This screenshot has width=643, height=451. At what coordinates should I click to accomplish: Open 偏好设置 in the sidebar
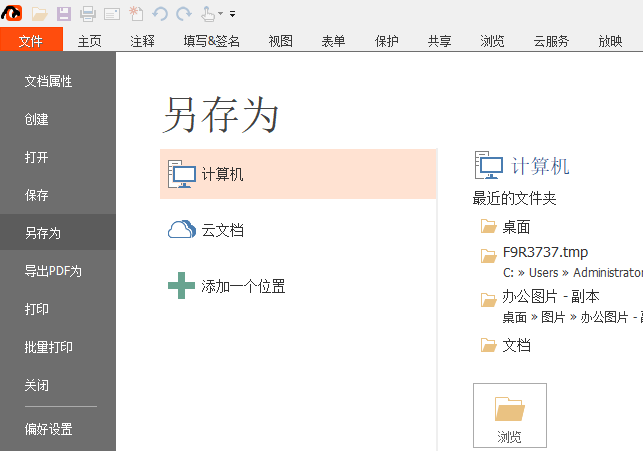pyautogui.click(x=58, y=429)
